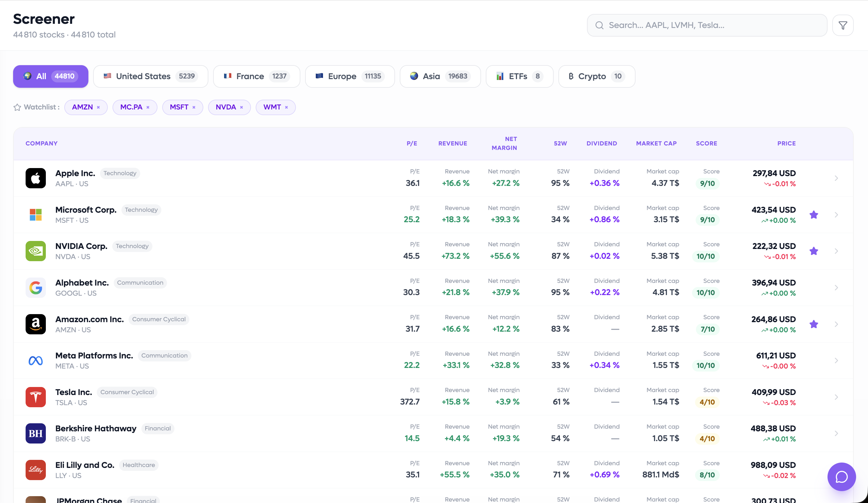Open Microsoft Corp. row chevron

tap(836, 214)
